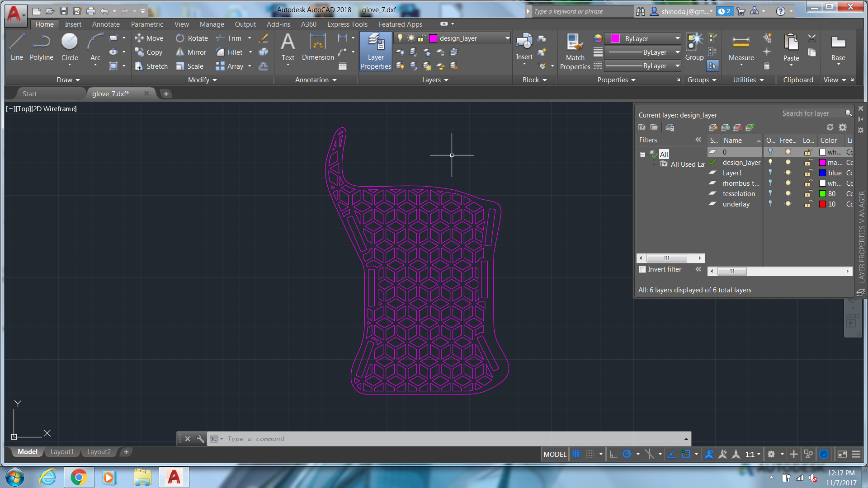Screen dimensions: 868x488
Task: Select the Polyline tool
Action: tap(41, 47)
